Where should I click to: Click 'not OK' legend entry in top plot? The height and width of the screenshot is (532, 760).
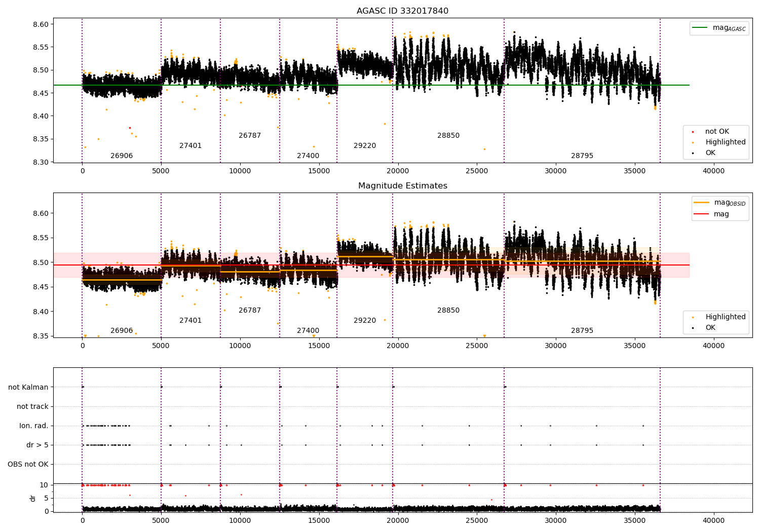coord(717,132)
